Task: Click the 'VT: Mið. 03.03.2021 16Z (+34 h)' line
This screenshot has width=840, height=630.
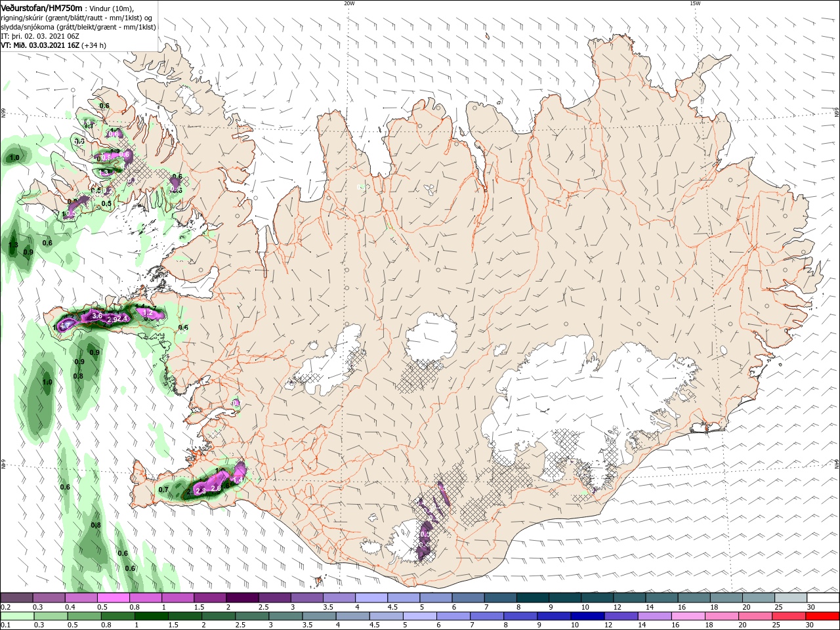Action: click(x=54, y=45)
